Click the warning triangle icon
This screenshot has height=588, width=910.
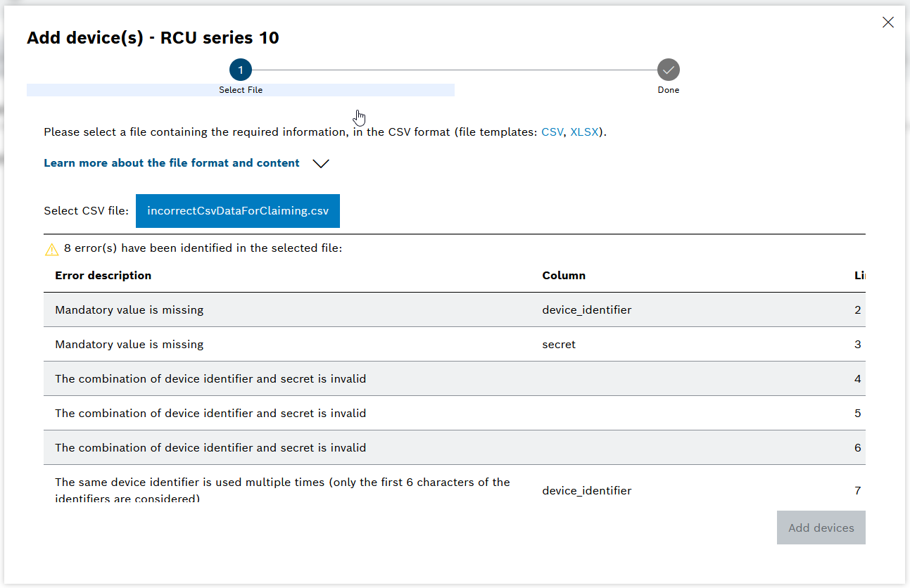[51, 249]
